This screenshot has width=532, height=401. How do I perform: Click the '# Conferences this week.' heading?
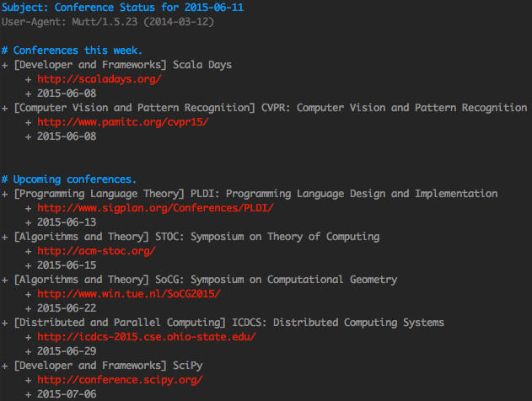(x=72, y=51)
